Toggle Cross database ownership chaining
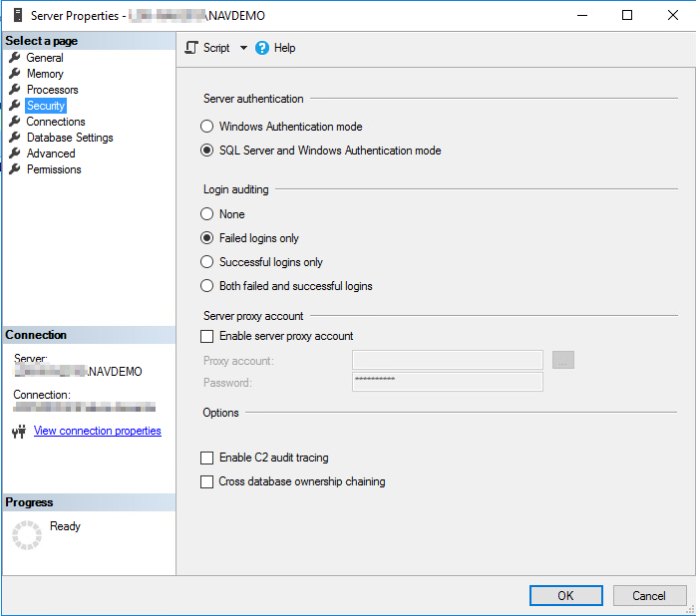 pos(207,481)
